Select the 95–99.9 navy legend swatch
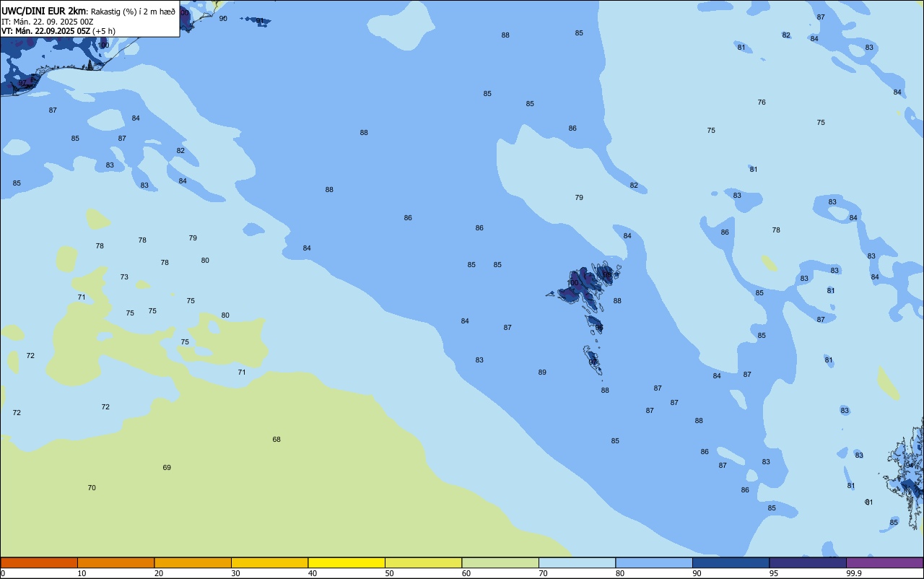This screenshot has height=579, width=924. coord(808,562)
